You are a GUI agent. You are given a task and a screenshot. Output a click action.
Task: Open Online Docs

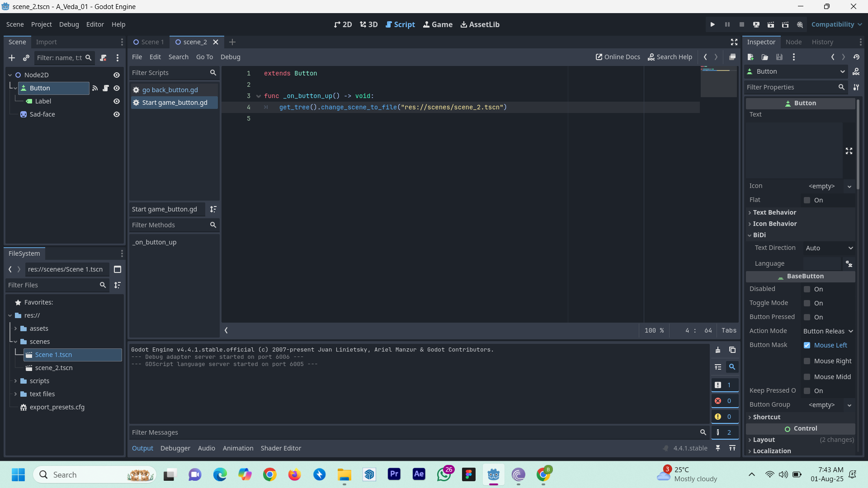click(618, 57)
